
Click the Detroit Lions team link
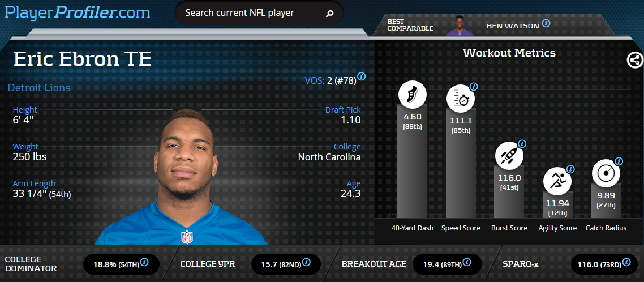coord(39,88)
